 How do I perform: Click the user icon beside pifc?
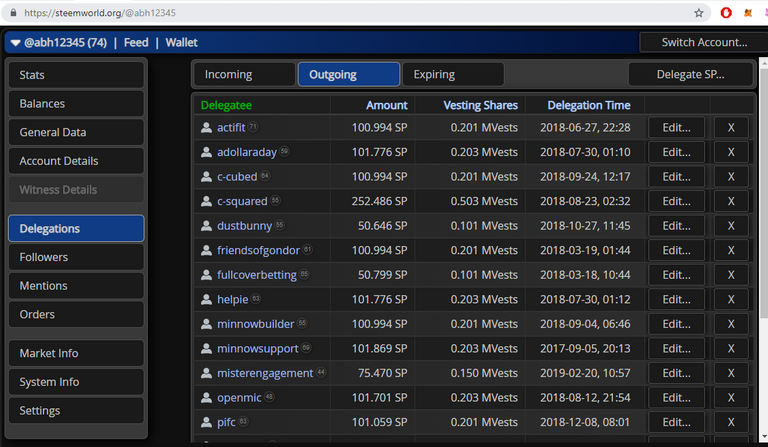(206, 422)
